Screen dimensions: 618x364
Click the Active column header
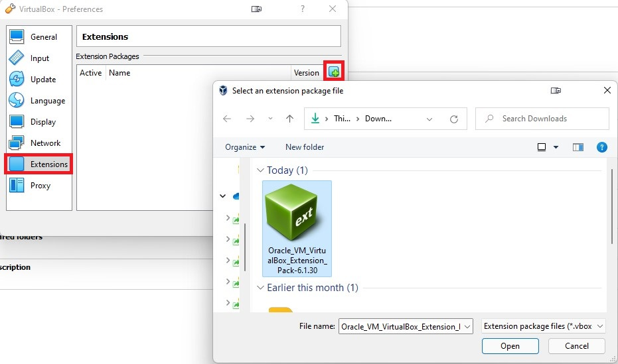pyautogui.click(x=91, y=73)
